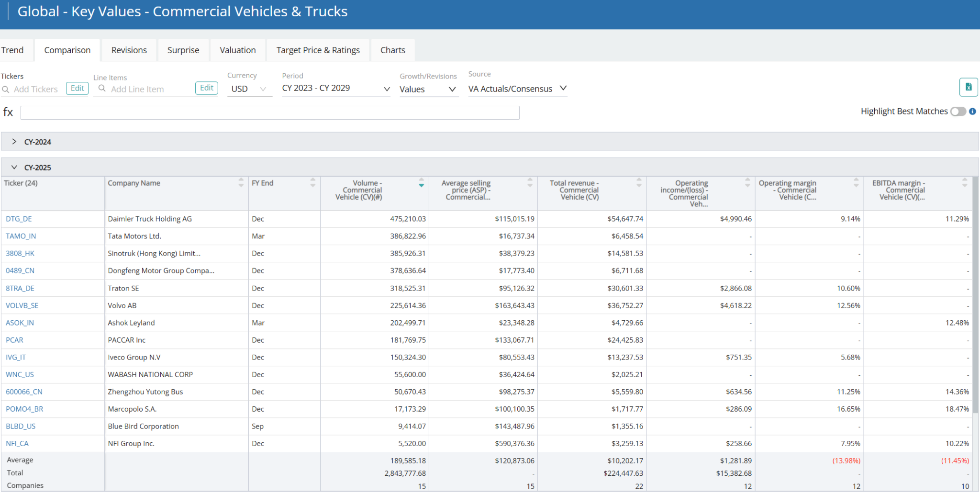This screenshot has width=980, height=494.
Task: Expand the CY-2024 section
Action: tap(14, 142)
